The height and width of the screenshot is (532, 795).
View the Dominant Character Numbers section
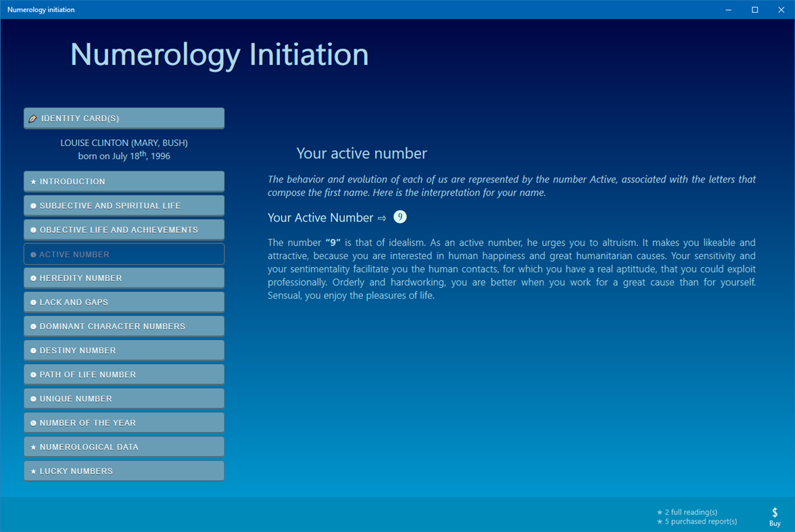(124, 326)
